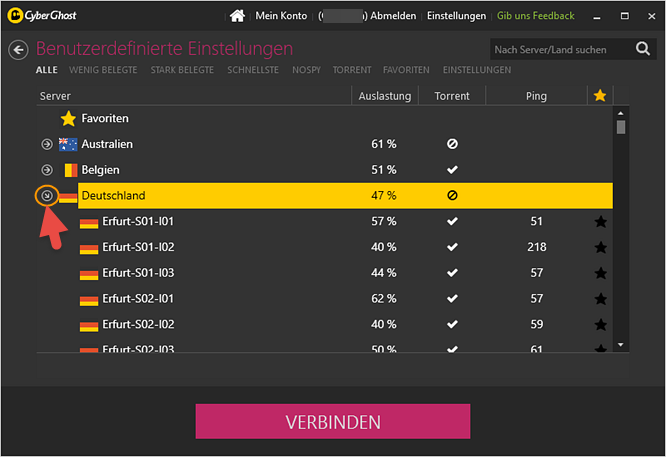This screenshot has width=666, height=457.
Task: Switch to the FAVORITEN tab
Action: 406,70
